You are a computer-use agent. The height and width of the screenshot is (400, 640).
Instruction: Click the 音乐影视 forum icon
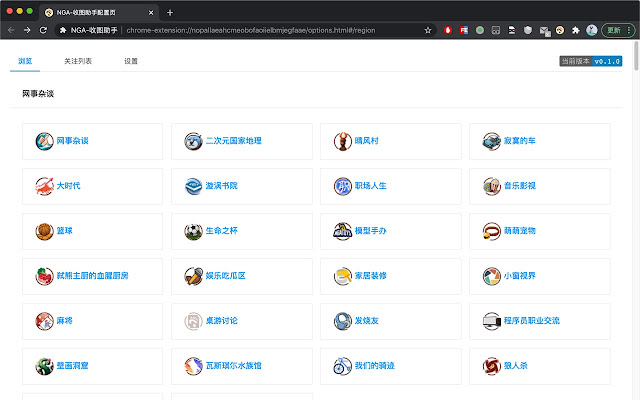pyautogui.click(x=492, y=187)
